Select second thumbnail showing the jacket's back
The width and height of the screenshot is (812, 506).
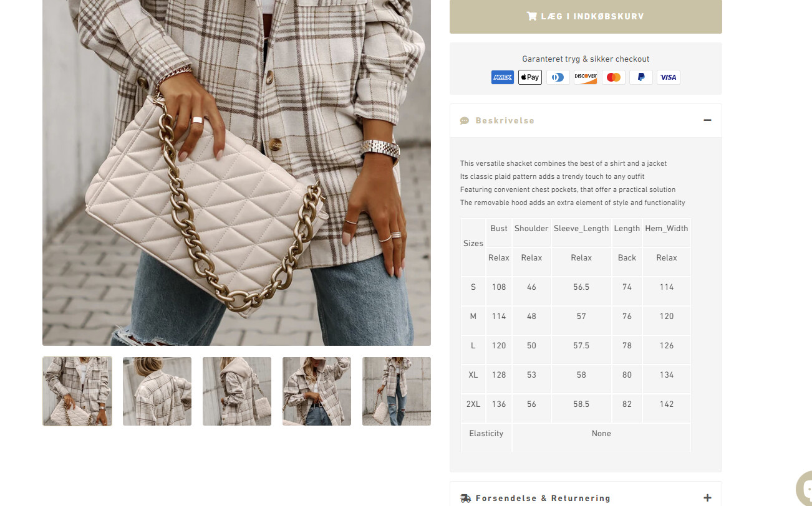click(x=157, y=391)
